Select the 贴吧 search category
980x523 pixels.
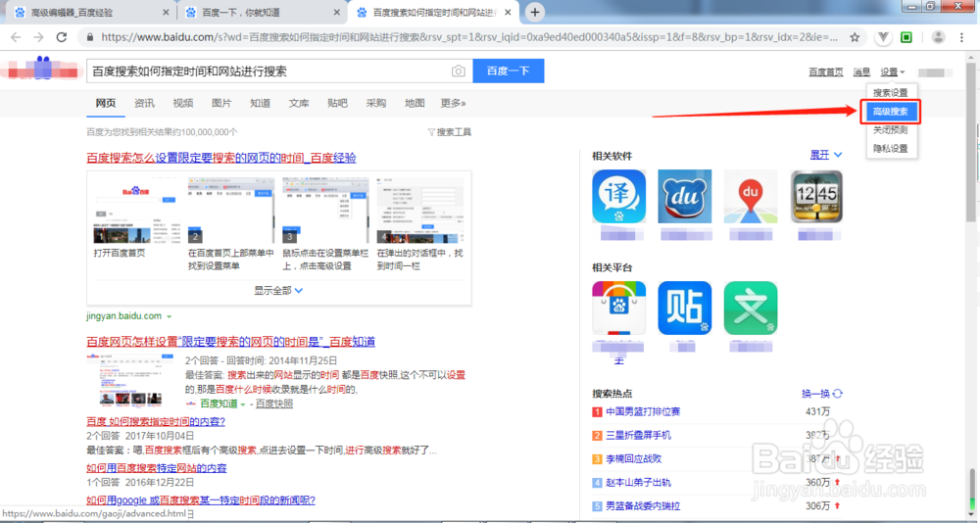(x=337, y=103)
